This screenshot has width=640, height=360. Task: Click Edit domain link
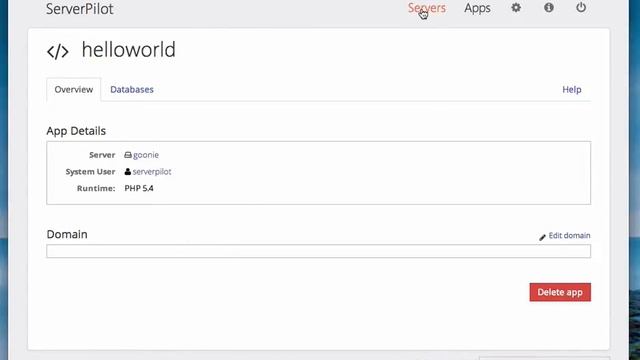569,236
